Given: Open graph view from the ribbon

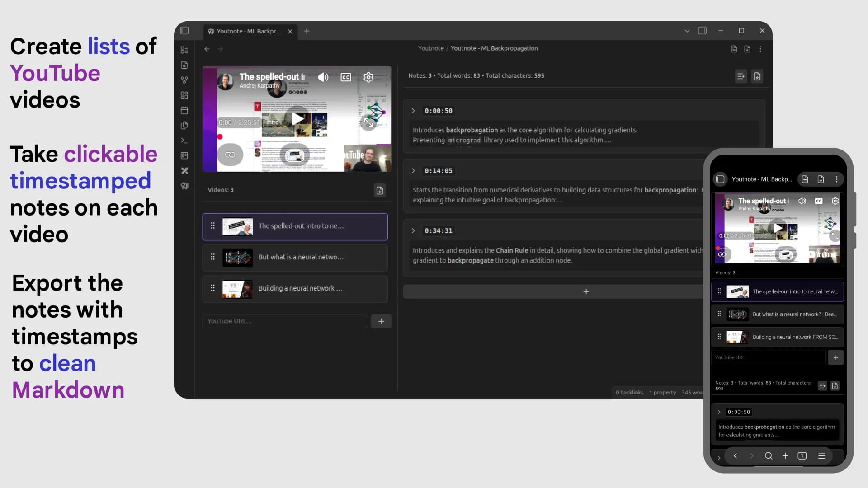Looking at the screenshot, I should [184, 80].
